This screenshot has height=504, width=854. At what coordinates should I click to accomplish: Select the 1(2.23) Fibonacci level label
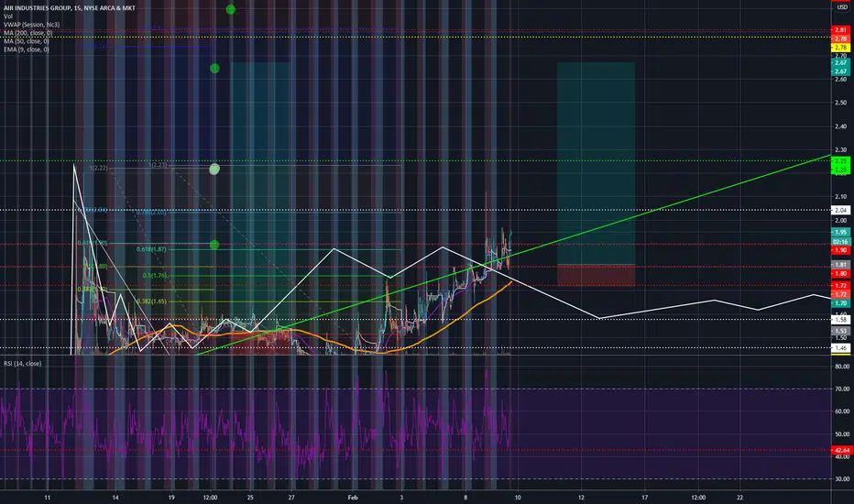pos(158,165)
